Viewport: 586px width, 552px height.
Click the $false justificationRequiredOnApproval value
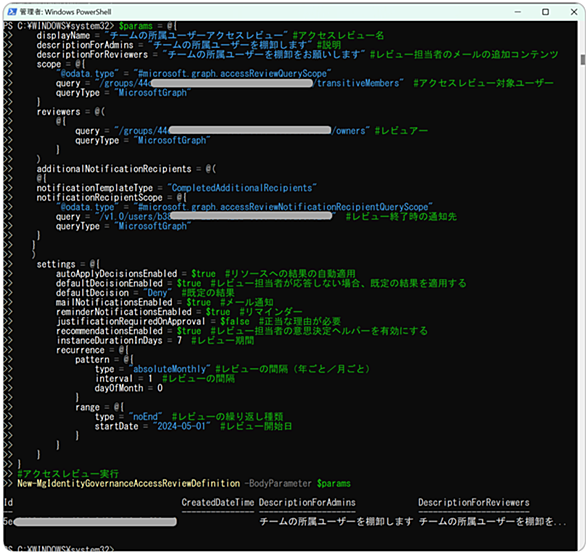click(x=235, y=321)
